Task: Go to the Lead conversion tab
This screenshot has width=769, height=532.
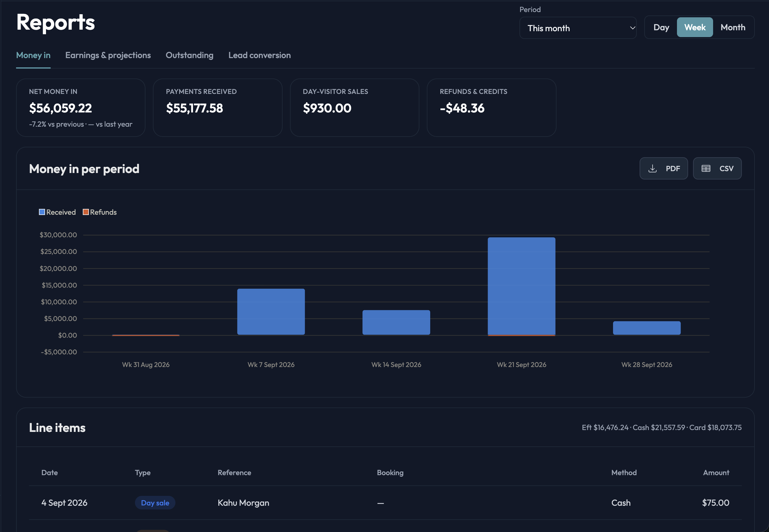Action: 259,55
